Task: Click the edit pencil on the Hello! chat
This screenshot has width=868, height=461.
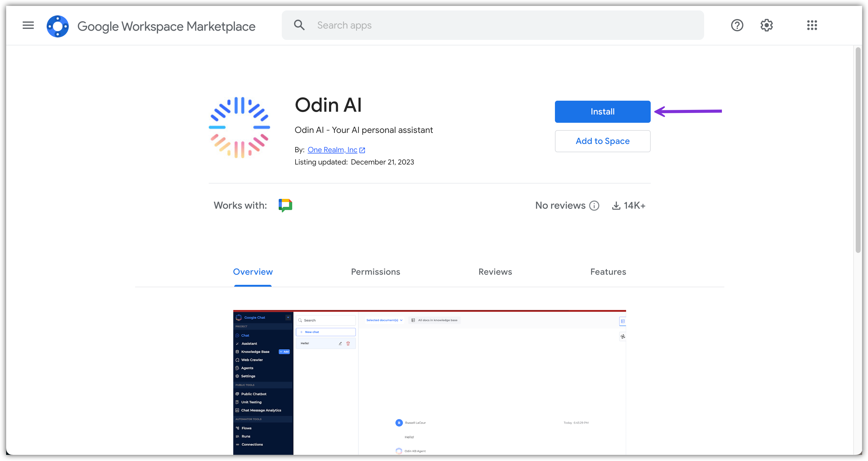Action: tap(340, 343)
